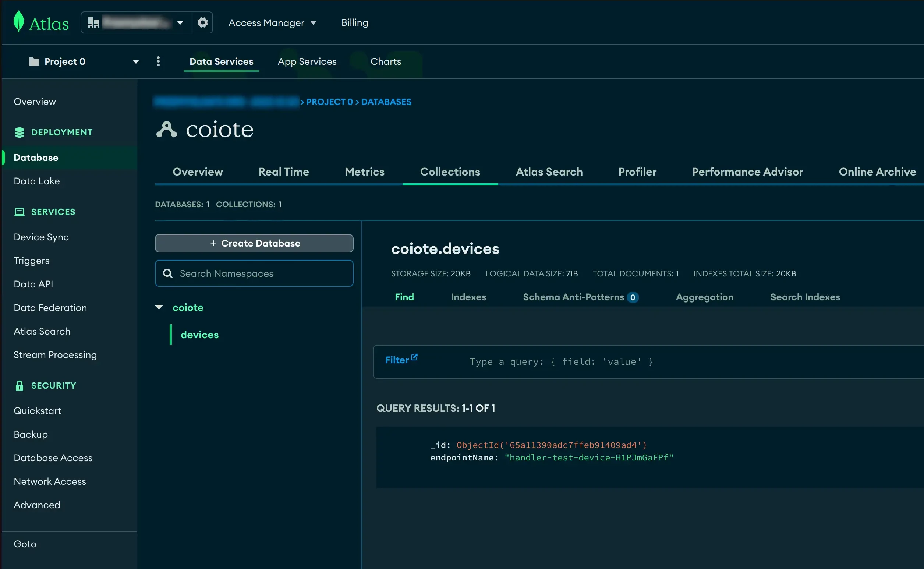Open the Project 0 project dropdown

(x=136, y=61)
